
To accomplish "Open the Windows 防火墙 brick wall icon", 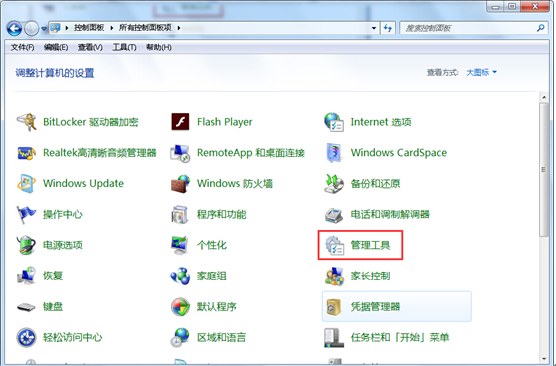I will click(180, 184).
